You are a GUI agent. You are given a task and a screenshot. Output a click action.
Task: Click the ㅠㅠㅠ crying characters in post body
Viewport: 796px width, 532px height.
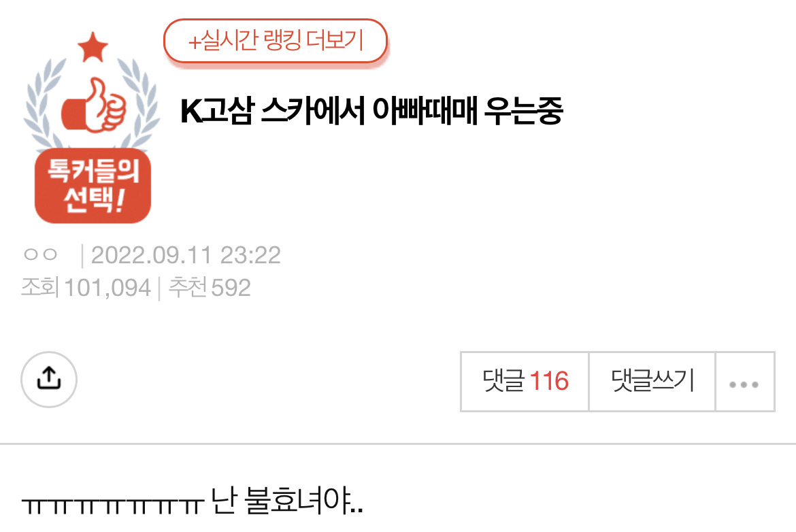click(113, 505)
